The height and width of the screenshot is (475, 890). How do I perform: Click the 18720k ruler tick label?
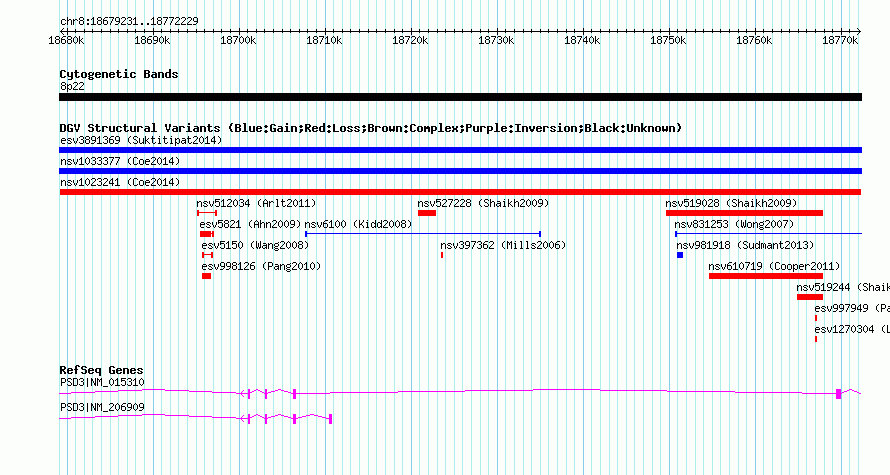coord(410,40)
